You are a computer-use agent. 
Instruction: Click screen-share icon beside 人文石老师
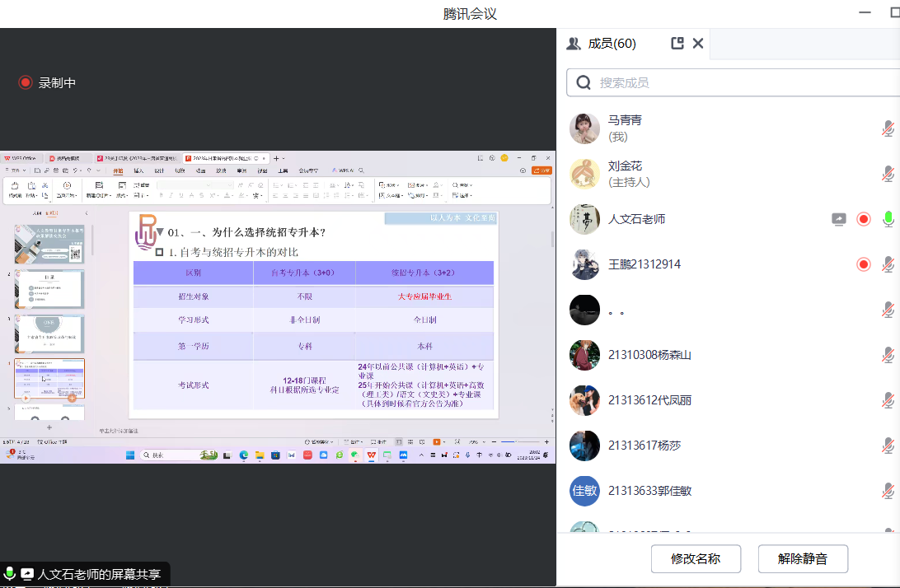point(838,219)
